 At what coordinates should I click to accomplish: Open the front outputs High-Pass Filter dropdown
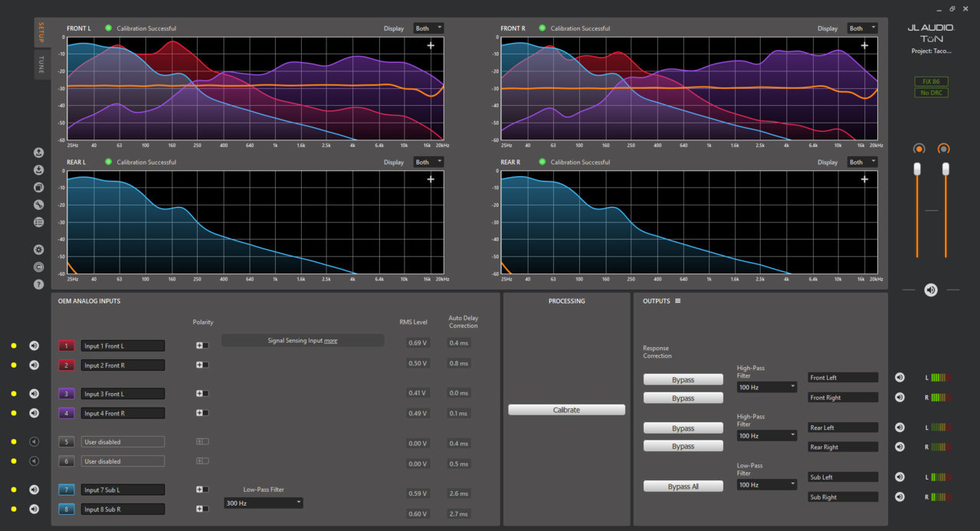(767, 387)
